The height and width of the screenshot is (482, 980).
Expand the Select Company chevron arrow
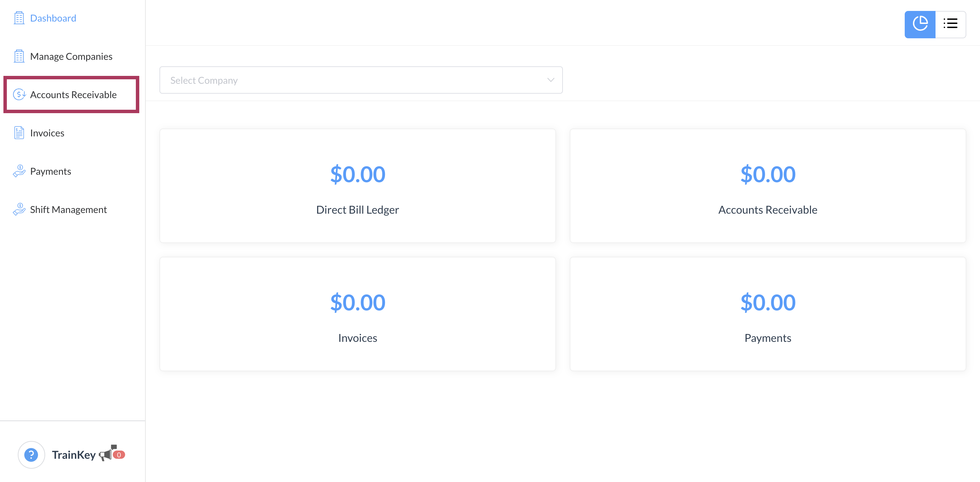point(551,80)
